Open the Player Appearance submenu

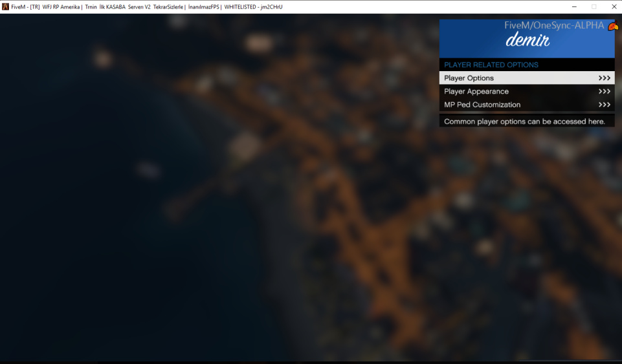click(x=527, y=92)
